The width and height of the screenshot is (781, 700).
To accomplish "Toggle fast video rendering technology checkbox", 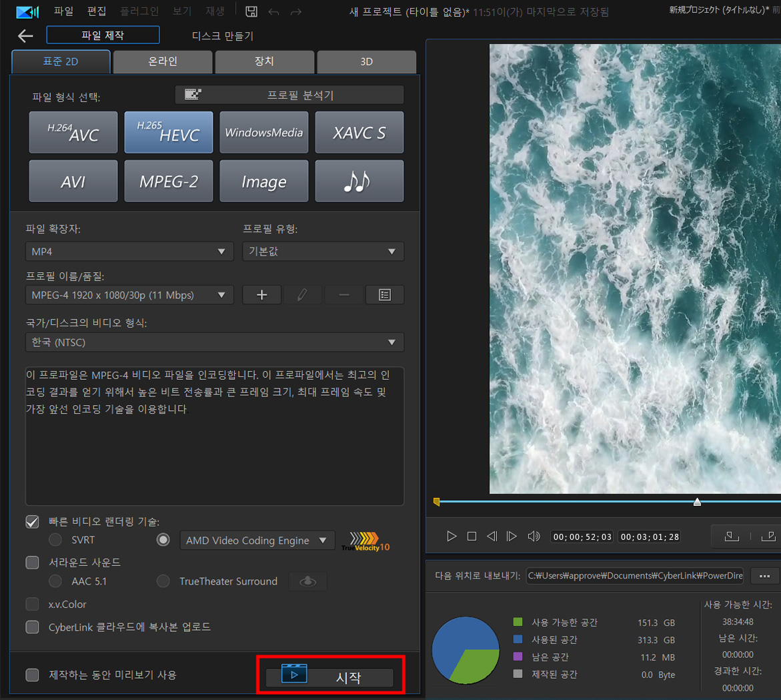I will pyautogui.click(x=33, y=522).
